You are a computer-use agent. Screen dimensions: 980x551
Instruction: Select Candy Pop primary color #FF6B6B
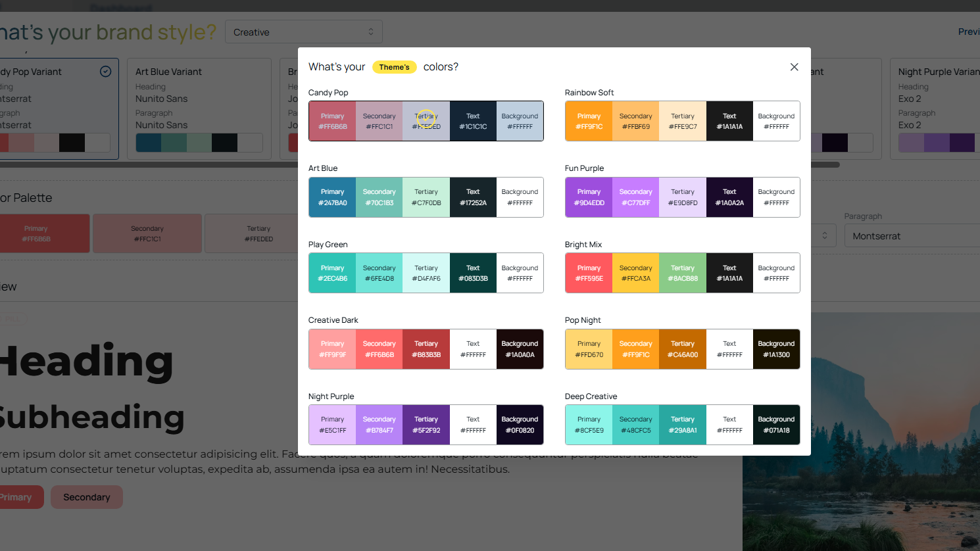click(x=332, y=121)
